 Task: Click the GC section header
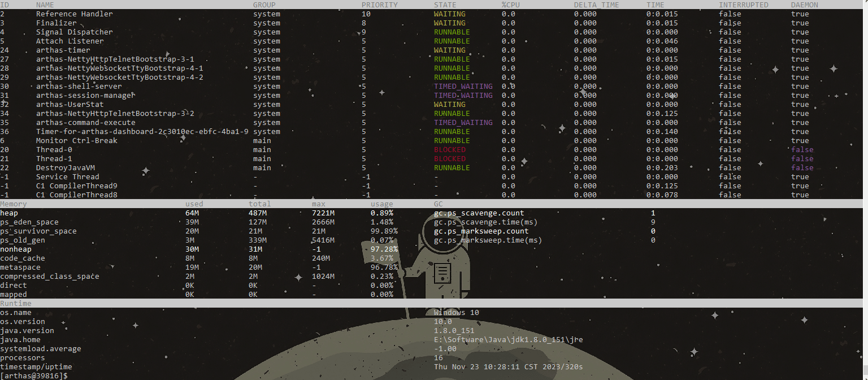439,204
